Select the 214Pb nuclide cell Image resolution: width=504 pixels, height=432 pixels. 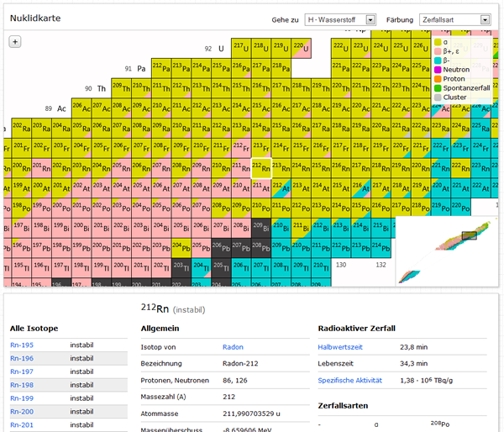click(x=381, y=248)
